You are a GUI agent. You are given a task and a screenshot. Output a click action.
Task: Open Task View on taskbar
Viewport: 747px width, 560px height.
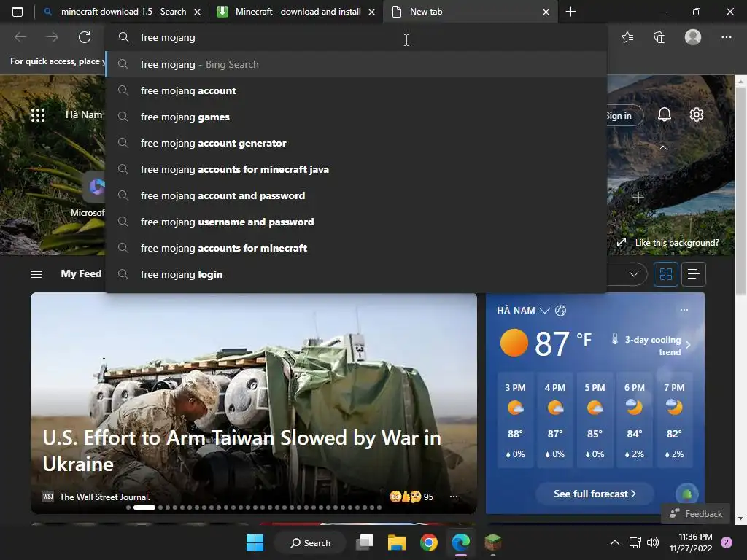coord(365,542)
